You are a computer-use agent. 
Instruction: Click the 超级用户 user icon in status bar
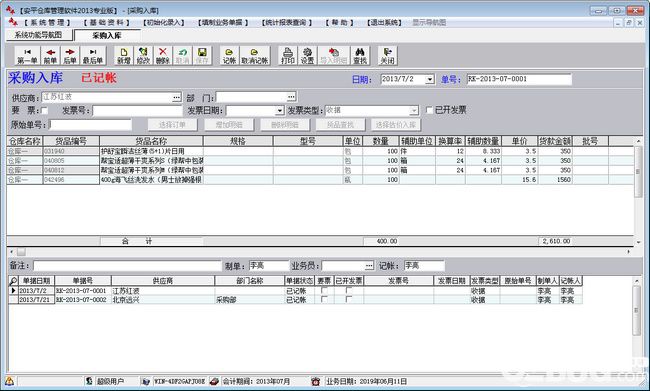(x=89, y=381)
